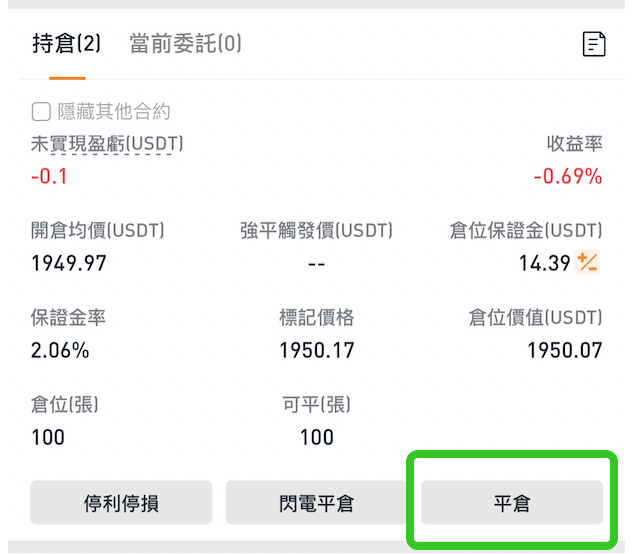632x554 pixels.
Task: Tap the 2.06% margin rate value
Action: tap(60, 350)
